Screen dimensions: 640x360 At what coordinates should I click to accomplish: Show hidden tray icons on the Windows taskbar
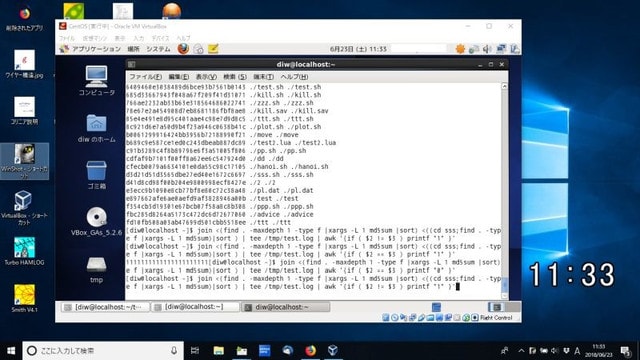coord(521,351)
